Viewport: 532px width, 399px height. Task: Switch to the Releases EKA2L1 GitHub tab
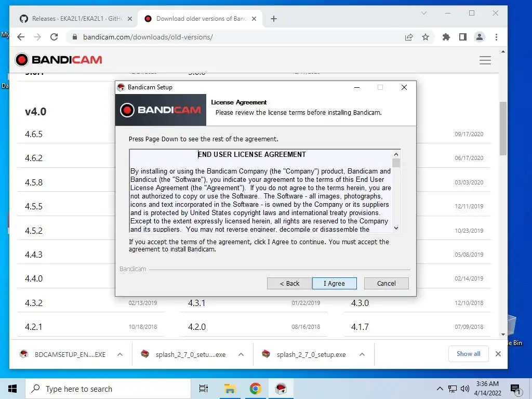point(72,19)
